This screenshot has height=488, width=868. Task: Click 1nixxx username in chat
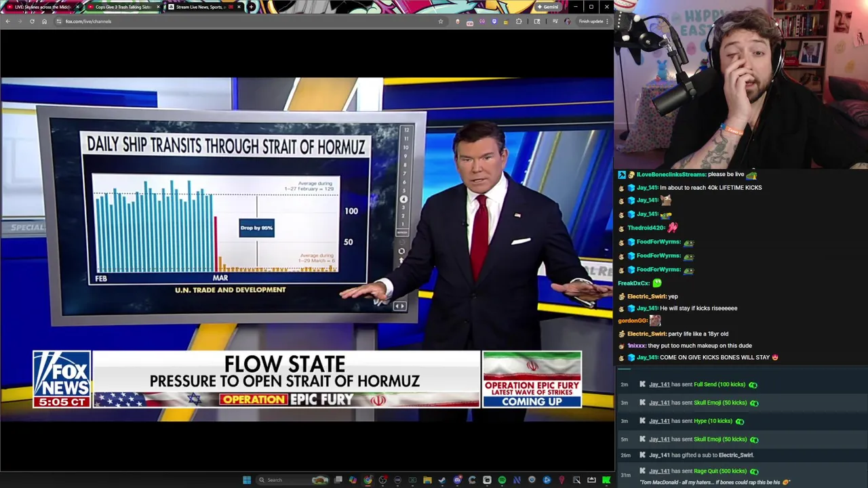point(637,346)
